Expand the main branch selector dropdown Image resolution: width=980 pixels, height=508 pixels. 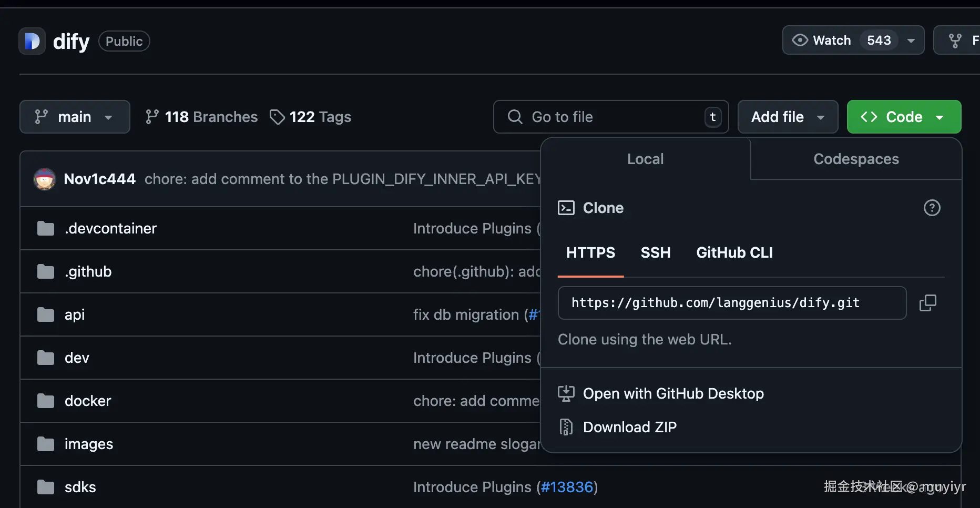(75, 117)
